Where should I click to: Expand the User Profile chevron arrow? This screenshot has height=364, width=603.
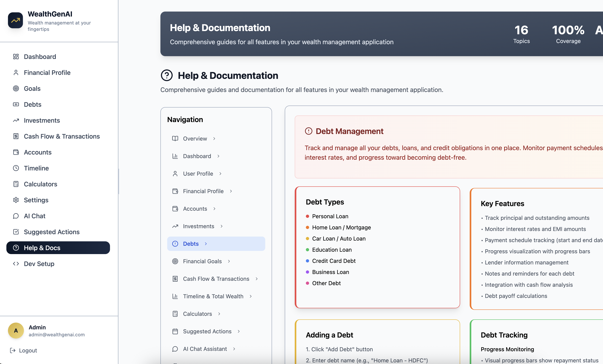[220, 173]
